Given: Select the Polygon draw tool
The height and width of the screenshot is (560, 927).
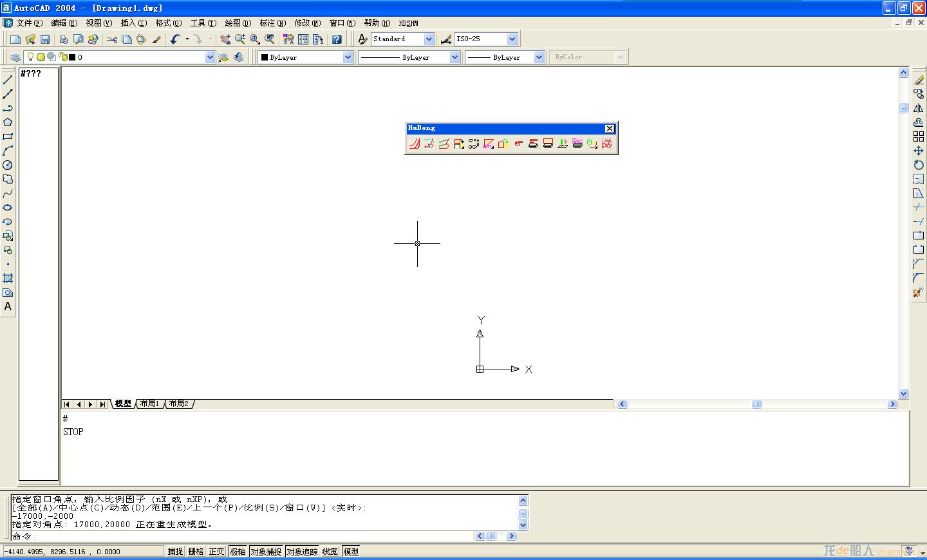Looking at the screenshot, I should click(x=8, y=122).
